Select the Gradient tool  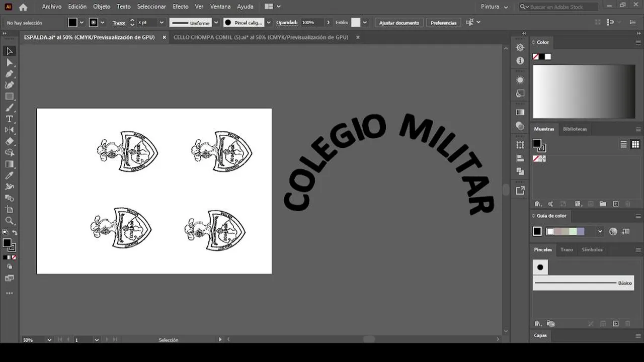[x=9, y=164]
